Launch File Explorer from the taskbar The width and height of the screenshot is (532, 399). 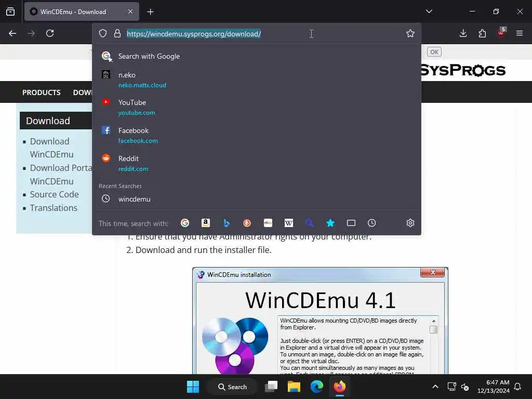tap(294, 387)
